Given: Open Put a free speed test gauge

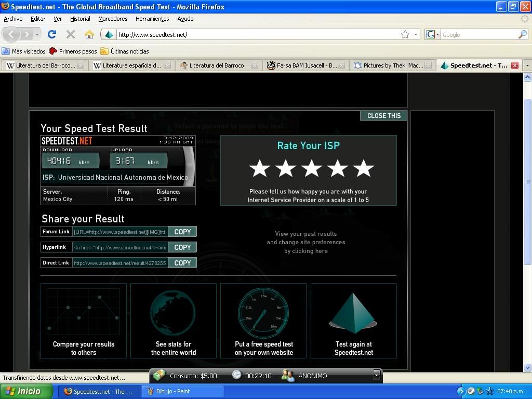Looking at the screenshot, I should pos(263,321).
